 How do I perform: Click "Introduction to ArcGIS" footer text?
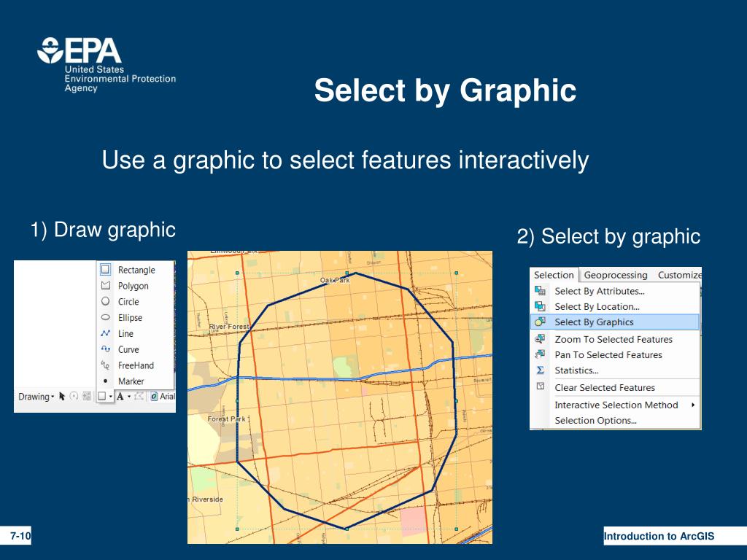(x=659, y=536)
